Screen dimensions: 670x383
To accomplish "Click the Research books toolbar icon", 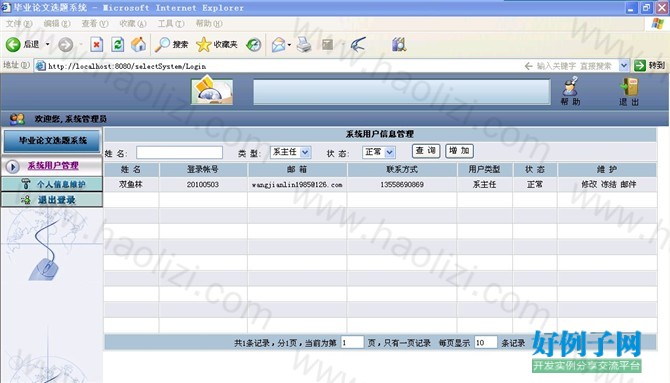I will point(399,44).
